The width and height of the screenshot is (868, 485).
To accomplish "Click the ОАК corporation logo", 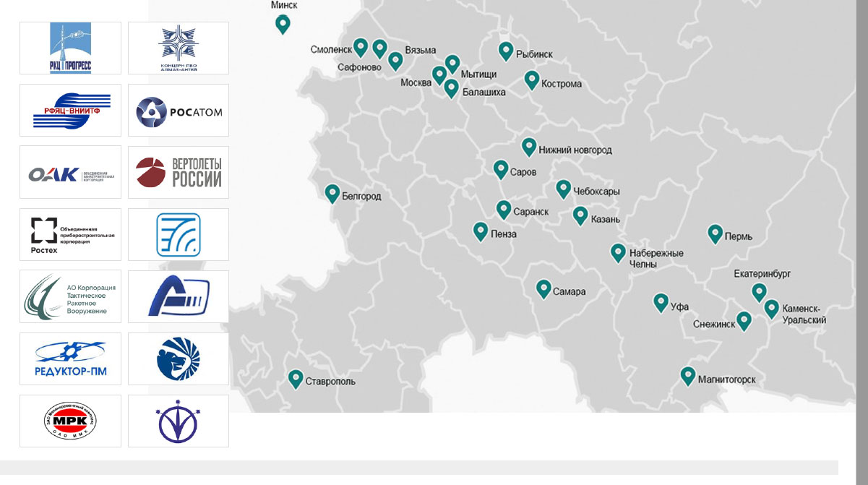I will (x=70, y=172).
